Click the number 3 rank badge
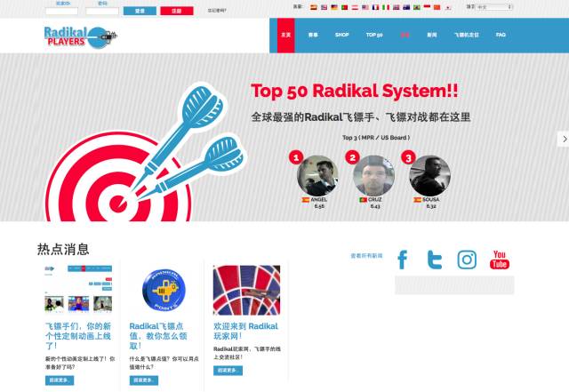This screenshot has height=392, width=569. click(408, 157)
